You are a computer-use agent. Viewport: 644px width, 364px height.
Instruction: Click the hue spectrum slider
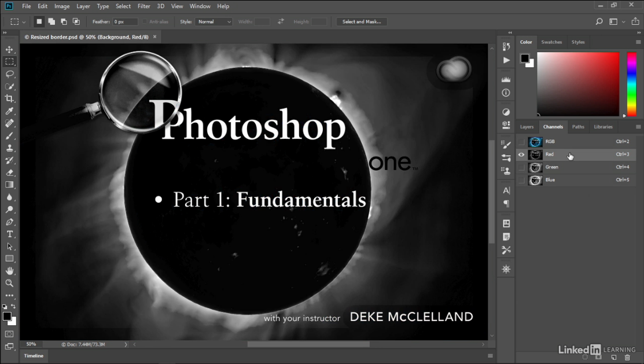632,84
